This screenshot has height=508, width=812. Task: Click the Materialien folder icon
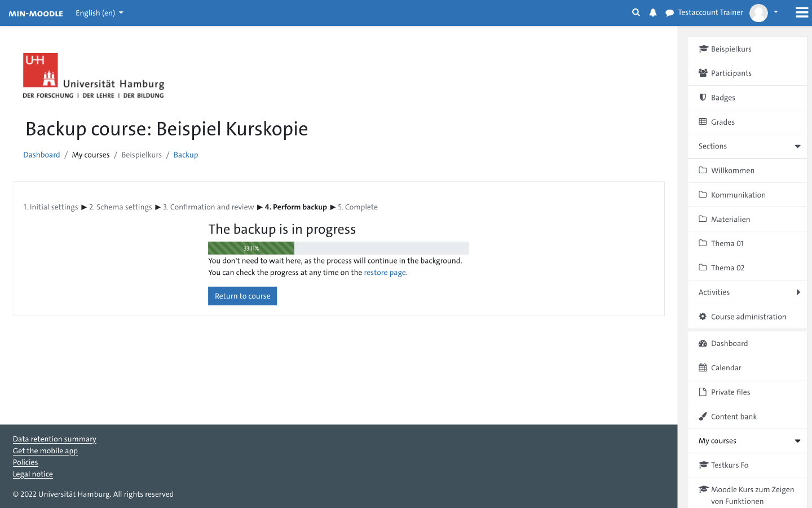(703, 218)
